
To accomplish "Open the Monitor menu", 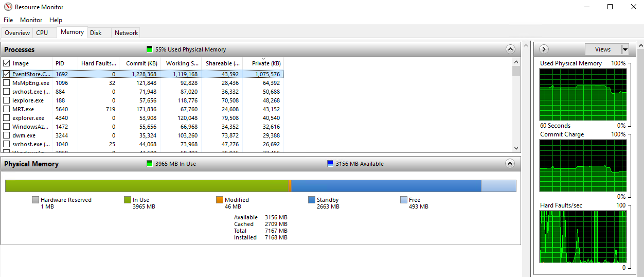I will [31, 20].
